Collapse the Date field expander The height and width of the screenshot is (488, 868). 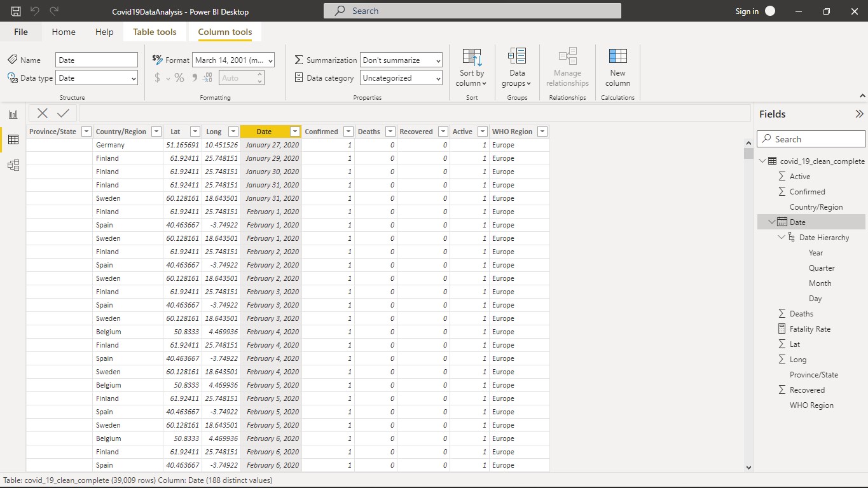click(772, 222)
